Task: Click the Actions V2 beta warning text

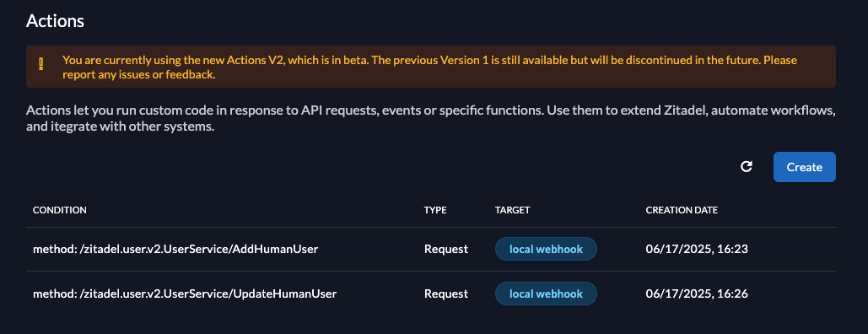Action: tap(429, 67)
